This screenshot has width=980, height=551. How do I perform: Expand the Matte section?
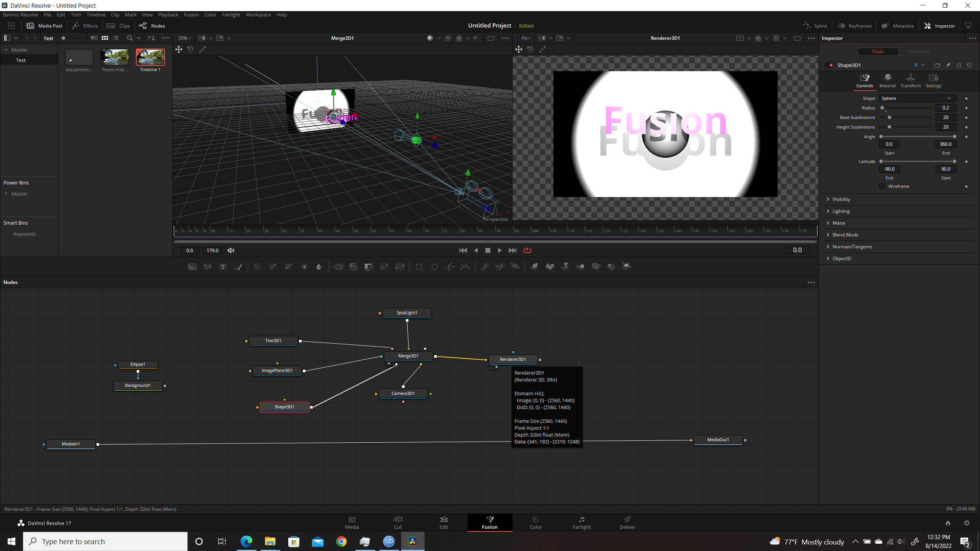pos(899,223)
